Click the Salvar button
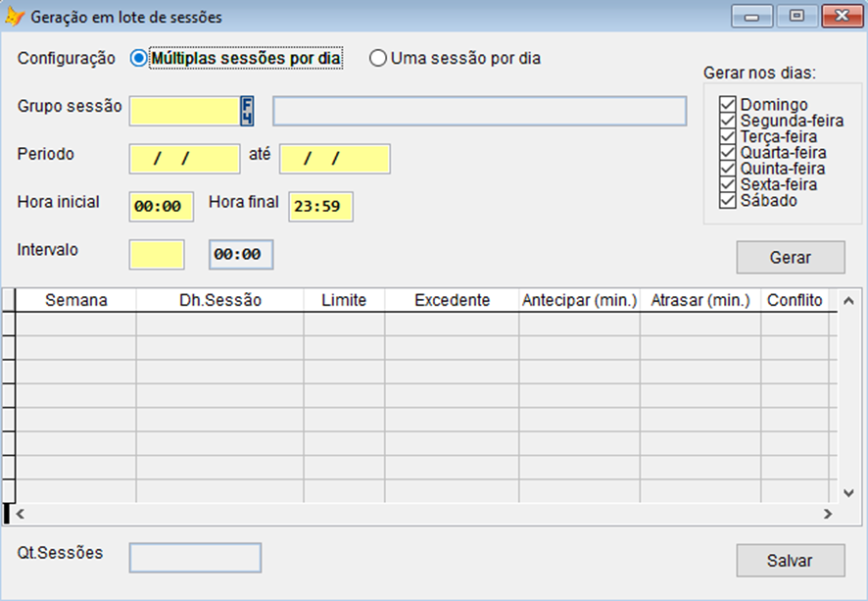The width and height of the screenshot is (868, 601). 790,561
